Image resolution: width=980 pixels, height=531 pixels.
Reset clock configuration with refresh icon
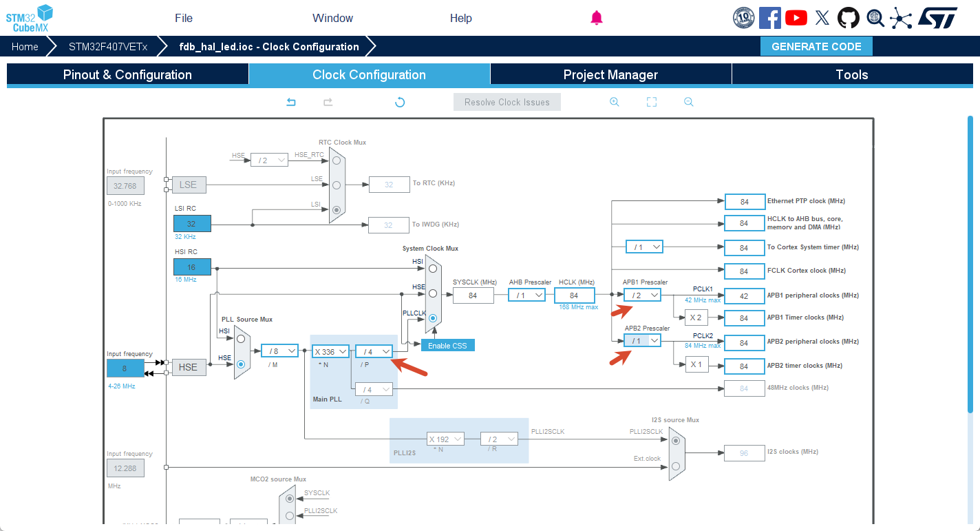(400, 102)
